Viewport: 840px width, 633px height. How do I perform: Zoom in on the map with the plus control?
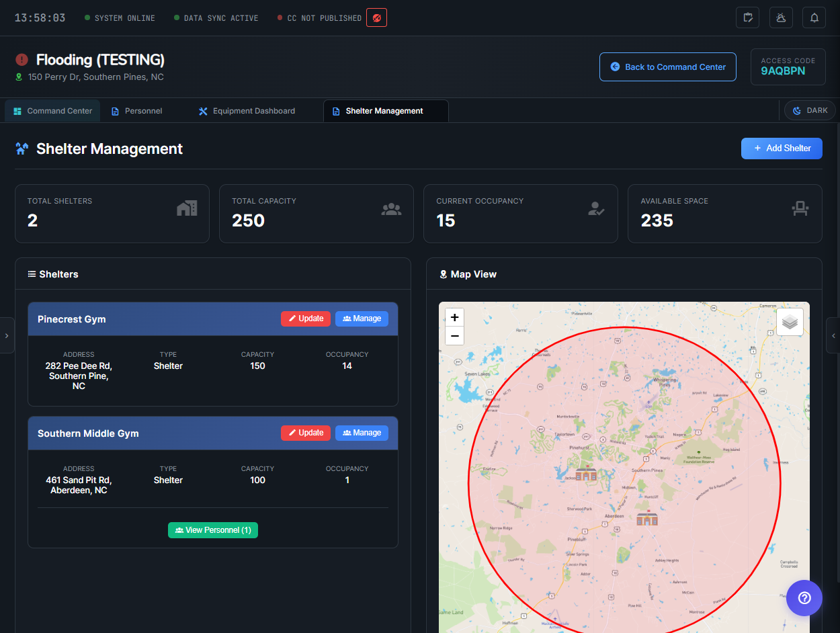coord(454,316)
